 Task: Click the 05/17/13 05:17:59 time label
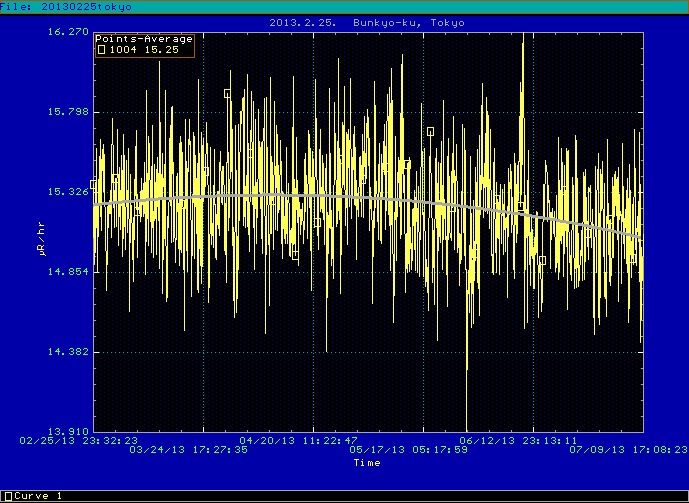tap(409, 450)
